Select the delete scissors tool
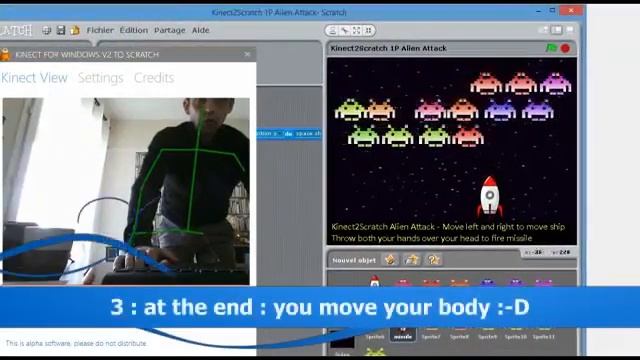Screen dimensions: 640x360 345,31
